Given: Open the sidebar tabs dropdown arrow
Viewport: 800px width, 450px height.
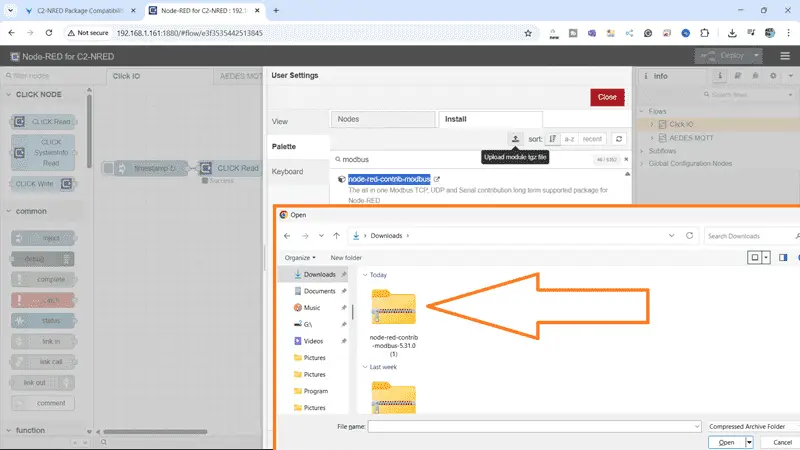Looking at the screenshot, I should tap(791, 76).
